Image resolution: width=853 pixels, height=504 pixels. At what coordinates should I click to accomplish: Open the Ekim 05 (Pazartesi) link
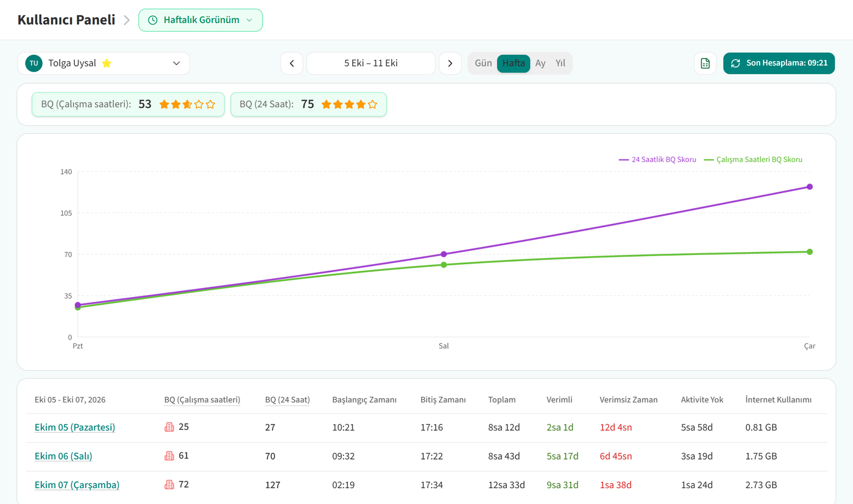pyautogui.click(x=75, y=427)
